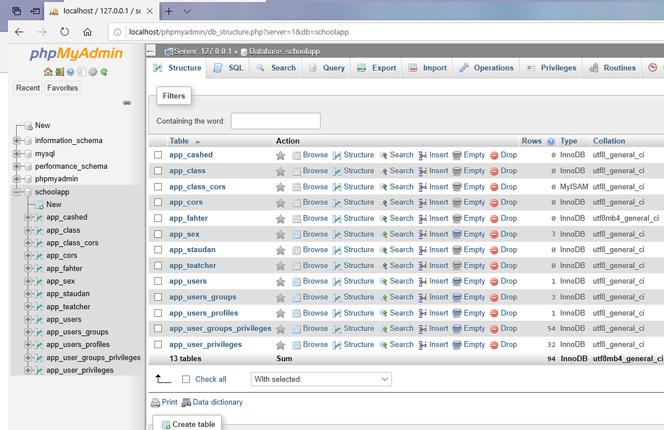The image size is (664, 430).
Task: Switch to the SQL tab
Action: click(x=229, y=68)
